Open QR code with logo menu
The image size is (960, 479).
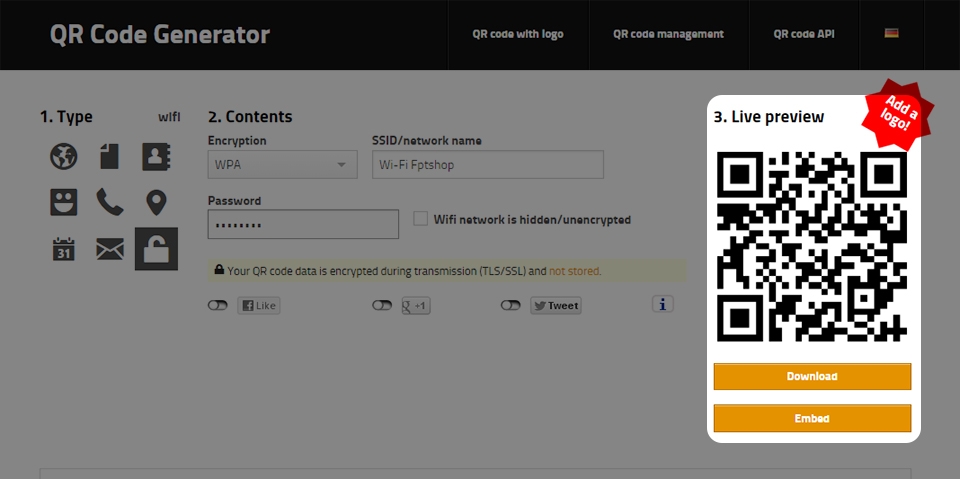pyautogui.click(x=518, y=34)
